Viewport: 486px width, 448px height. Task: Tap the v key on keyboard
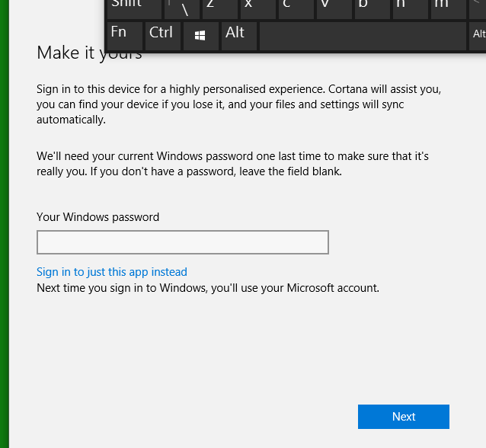(x=334, y=9)
